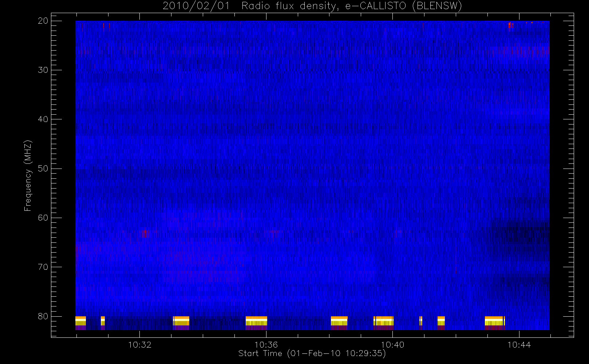Click the 10:44 time tick label
This screenshot has width=589, height=364.
coord(519,345)
